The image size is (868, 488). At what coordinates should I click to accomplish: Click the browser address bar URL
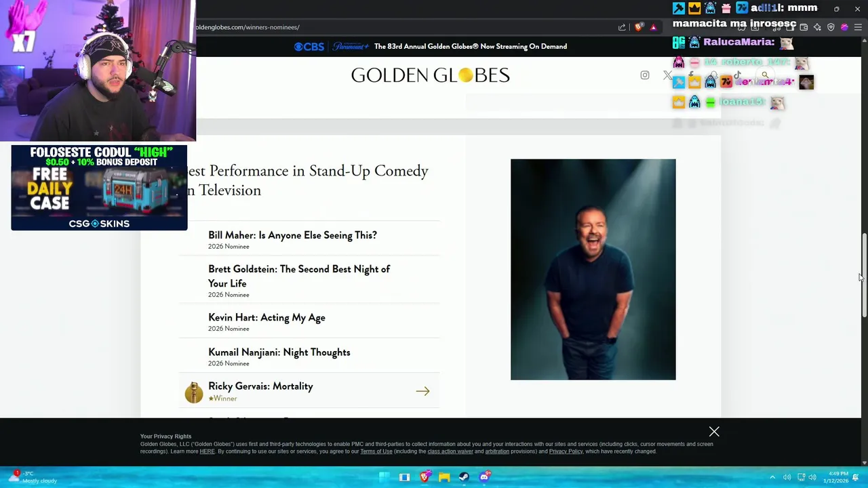248,27
